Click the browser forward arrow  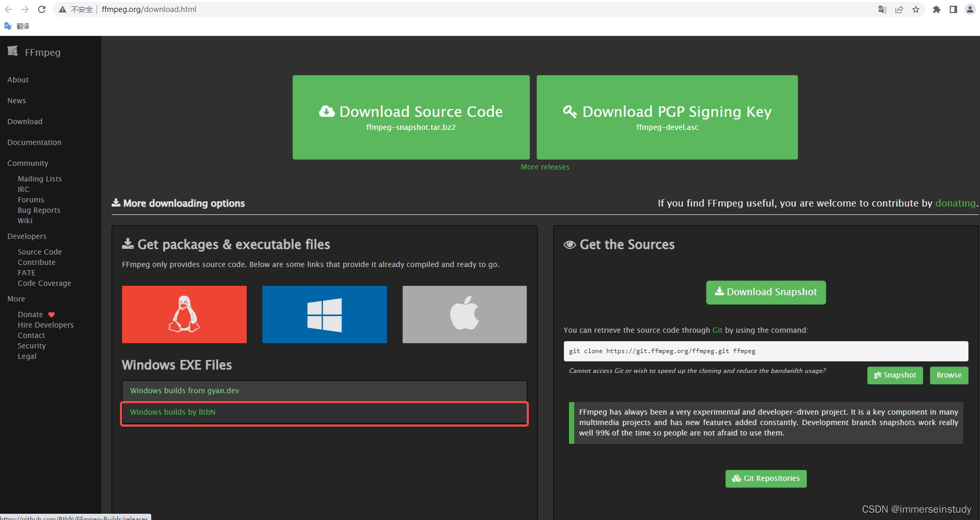25,9
